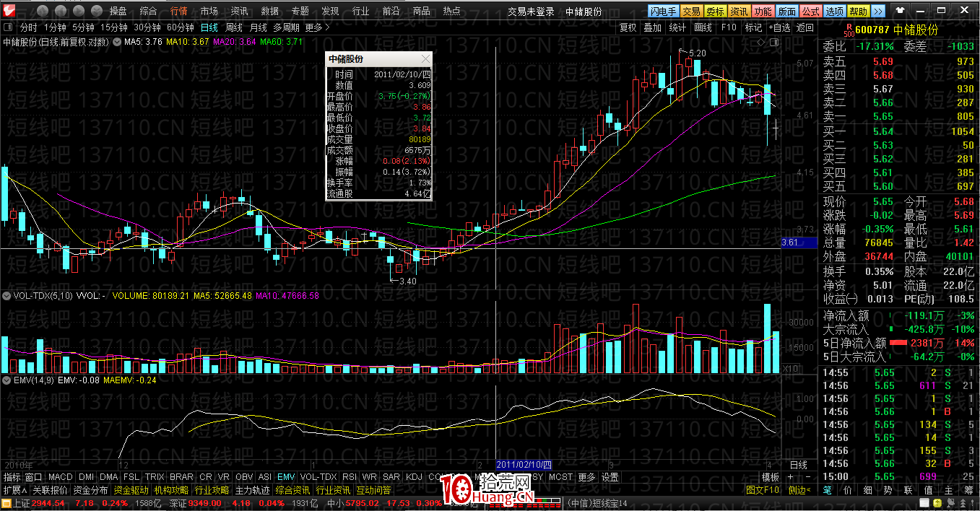Open the VOL-TDX indicator dropdown arrow

(7, 295)
